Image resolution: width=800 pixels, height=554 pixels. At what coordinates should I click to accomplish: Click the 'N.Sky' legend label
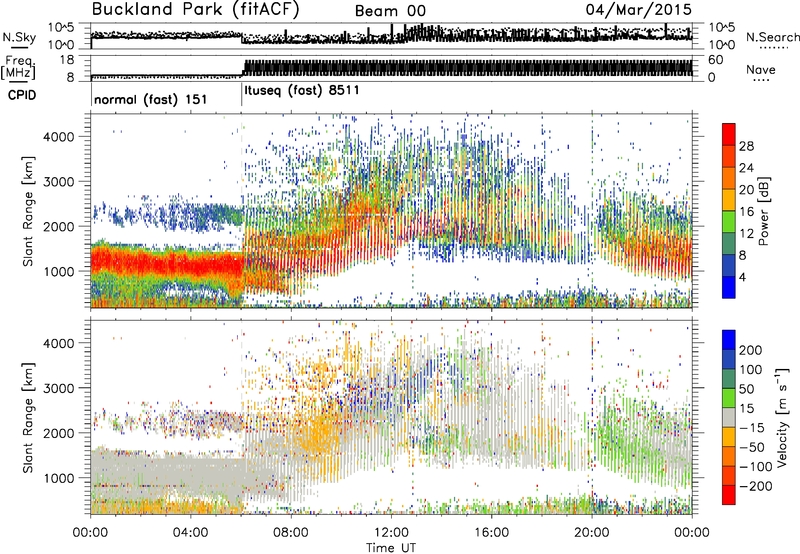[19, 37]
